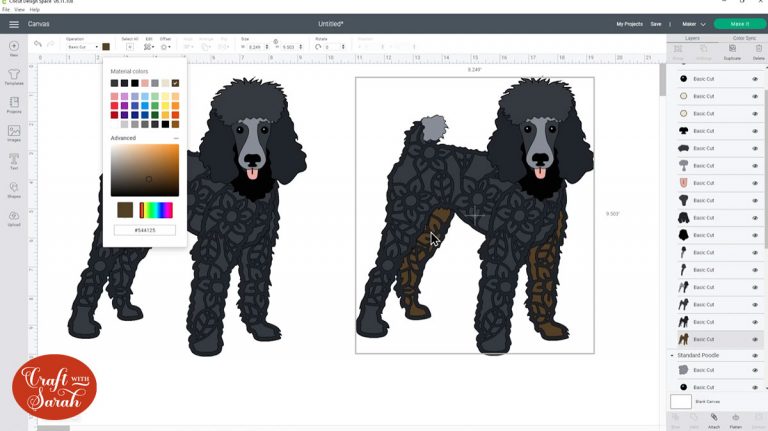The width and height of the screenshot is (768, 431).
Task: Toggle visibility of the tongue layer
Action: 755,183
